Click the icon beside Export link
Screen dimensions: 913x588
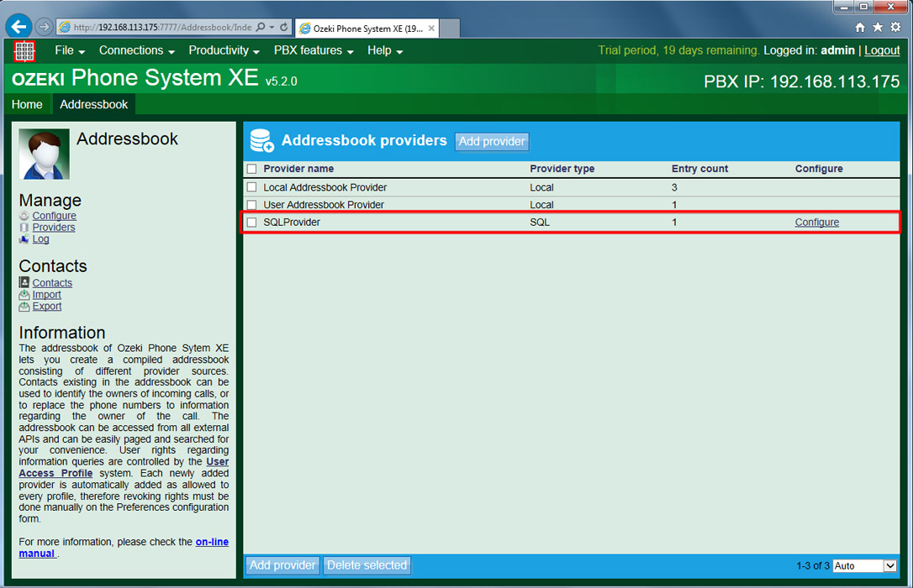24,306
